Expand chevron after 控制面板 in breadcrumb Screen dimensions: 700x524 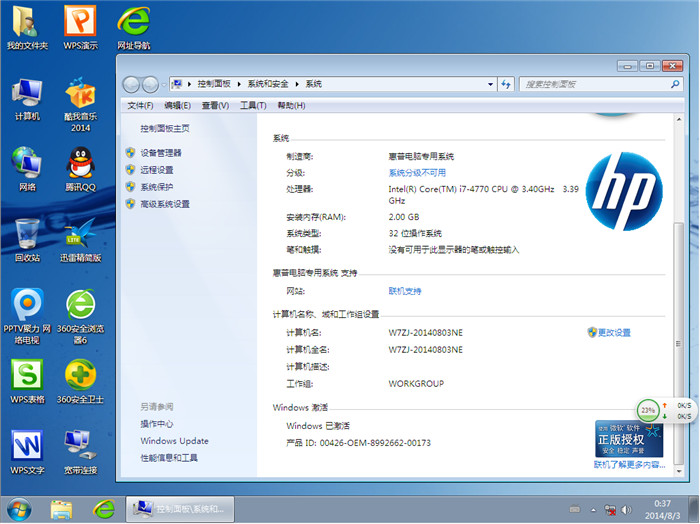point(238,84)
